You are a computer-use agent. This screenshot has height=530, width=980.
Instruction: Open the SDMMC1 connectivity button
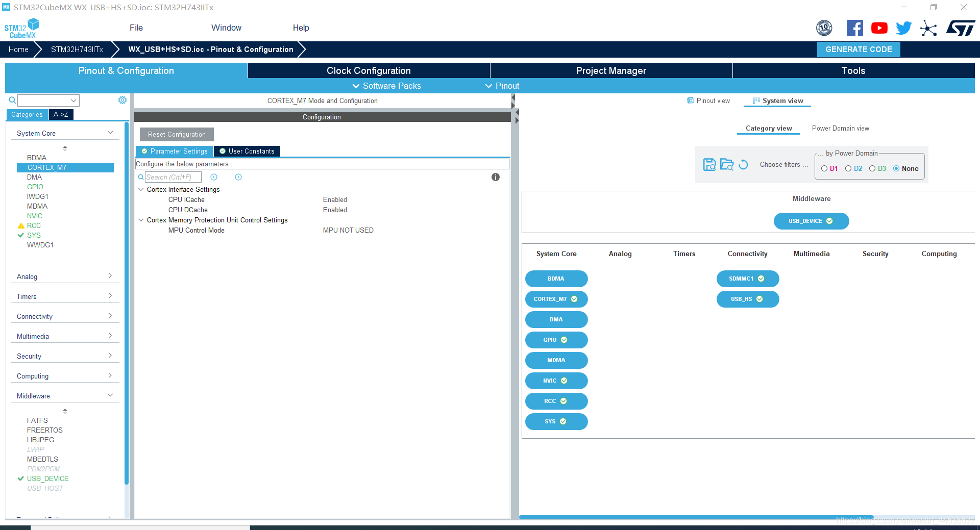[748, 279]
